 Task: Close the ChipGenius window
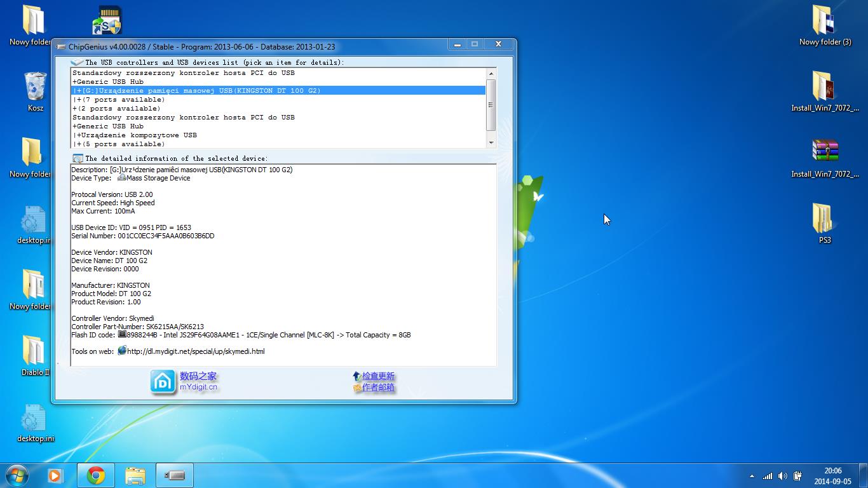coord(498,44)
